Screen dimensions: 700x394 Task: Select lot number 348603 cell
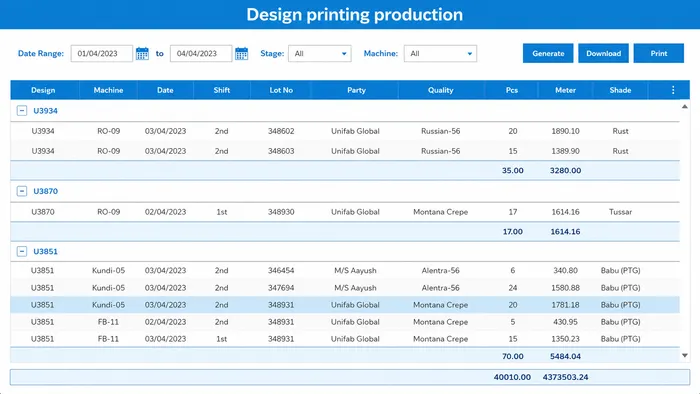281,151
